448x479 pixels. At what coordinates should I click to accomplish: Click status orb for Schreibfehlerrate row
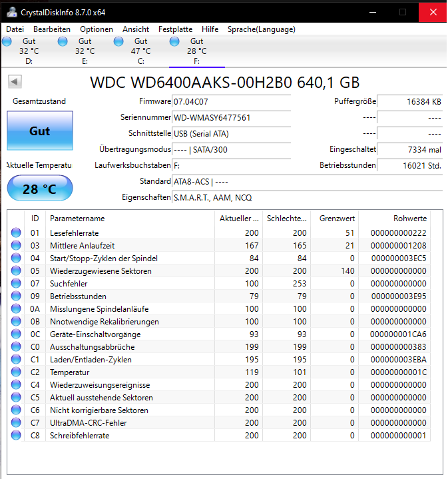pos(16,435)
